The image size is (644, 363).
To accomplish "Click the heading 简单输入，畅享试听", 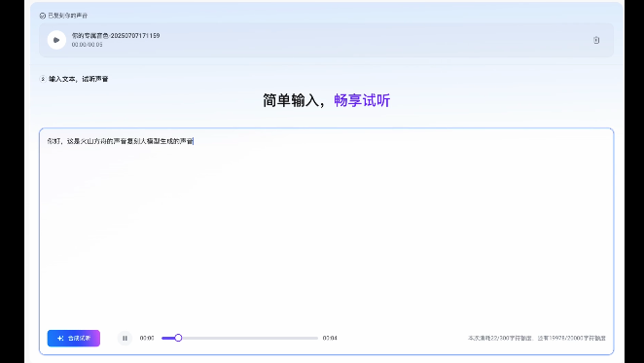I will (x=327, y=100).
